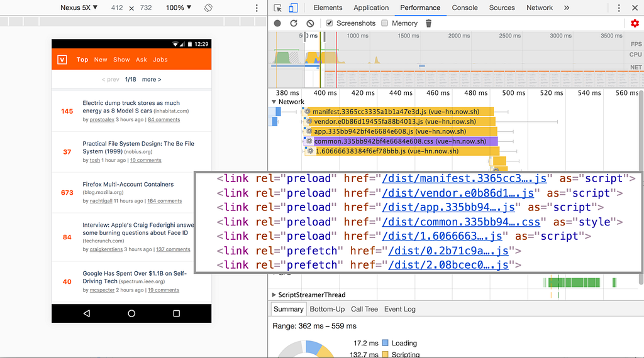Open prostoalex user profile link

coord(102,120)
